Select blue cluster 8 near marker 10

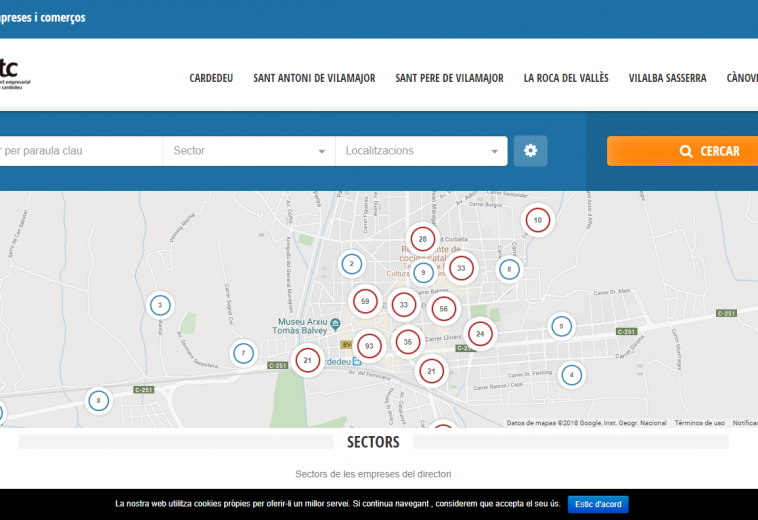[x=509, y=270]
